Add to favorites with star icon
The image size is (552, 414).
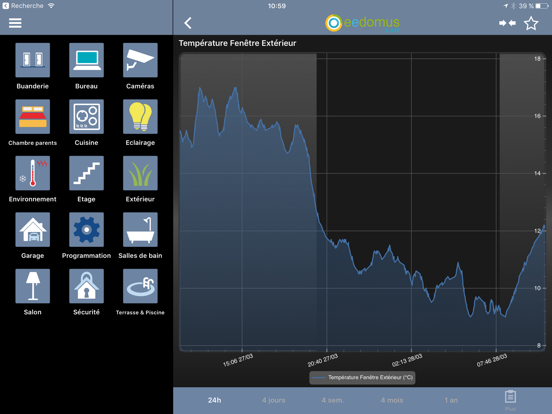tap(531, 23)
